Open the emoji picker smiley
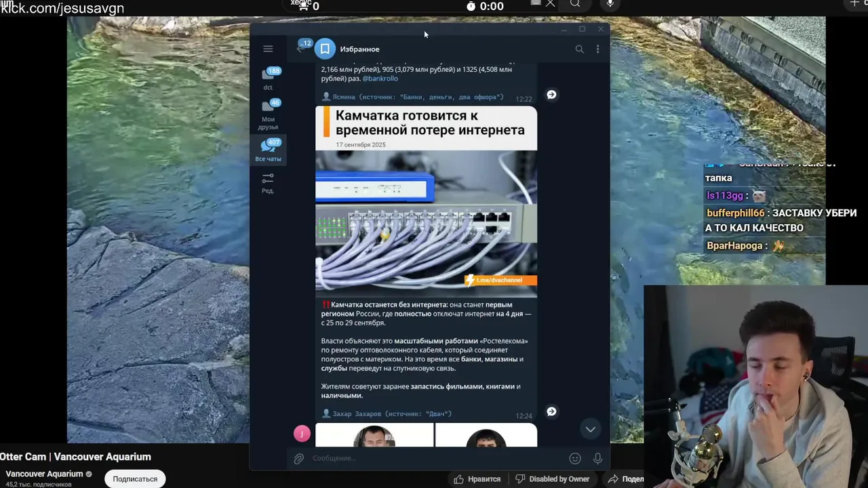This screenshot has height=488, width=868. pyautogui.click(x=575, y=459)
